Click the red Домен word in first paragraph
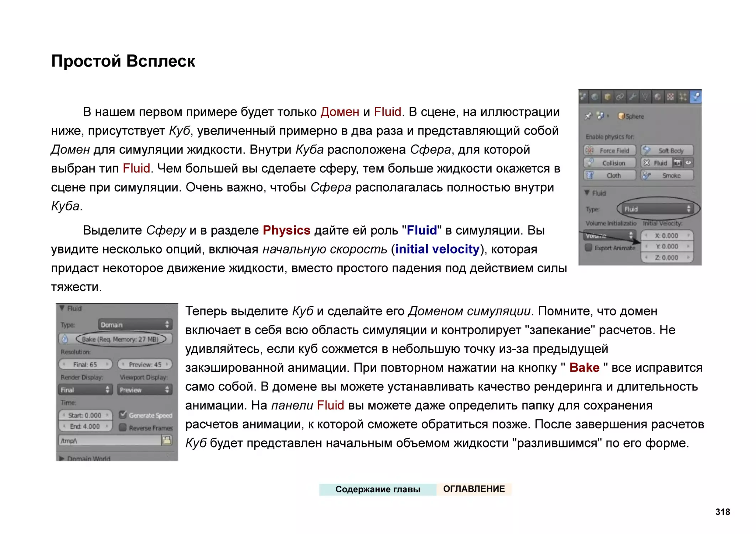Image resolution: width=756 pixels, height=534 pixels. click(x=340, y=112)
